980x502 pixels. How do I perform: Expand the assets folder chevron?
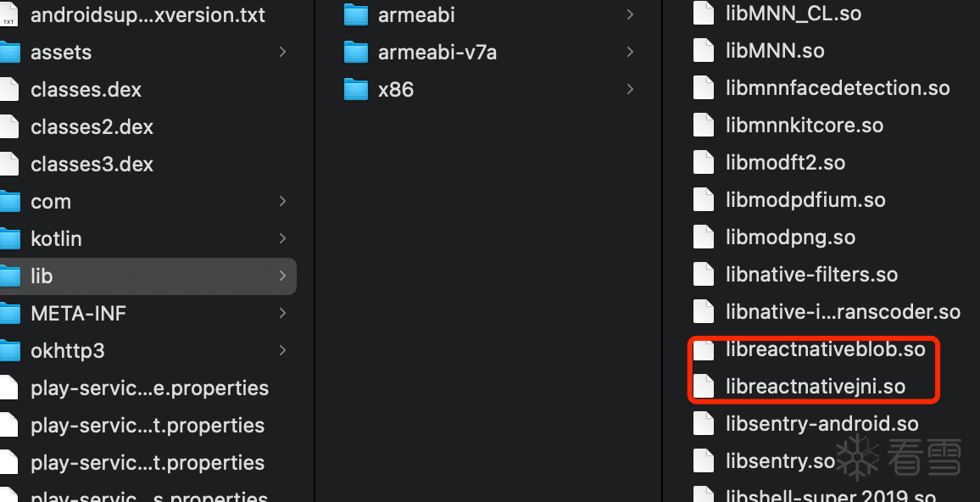pyautogui.click(x=282, y=52)
